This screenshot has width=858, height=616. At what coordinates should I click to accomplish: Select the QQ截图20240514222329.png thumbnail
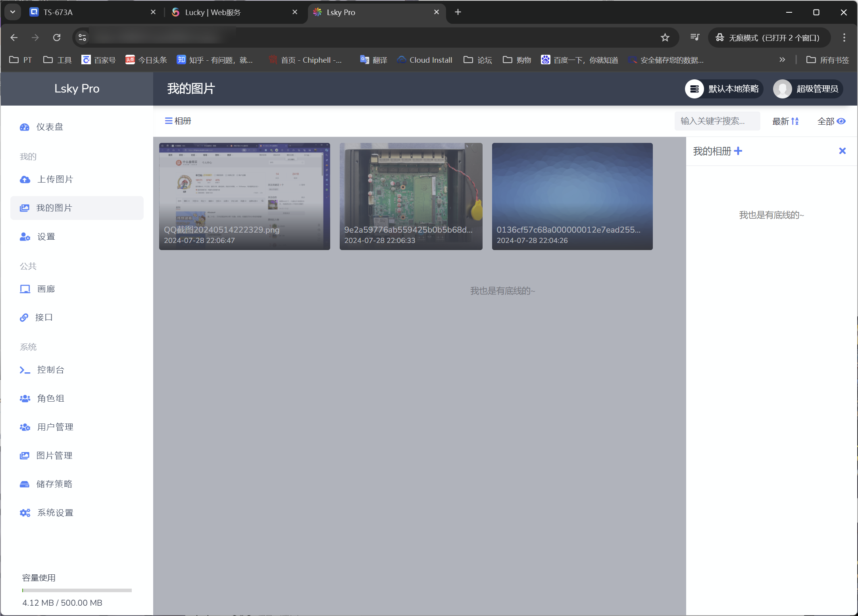244,196
